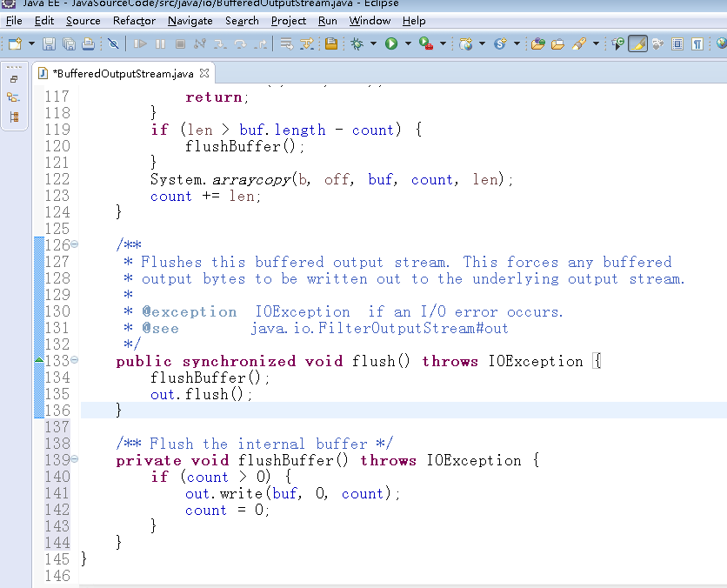Toggle Skip All Breakpoints
727x588 pixels.
(113, 43)
